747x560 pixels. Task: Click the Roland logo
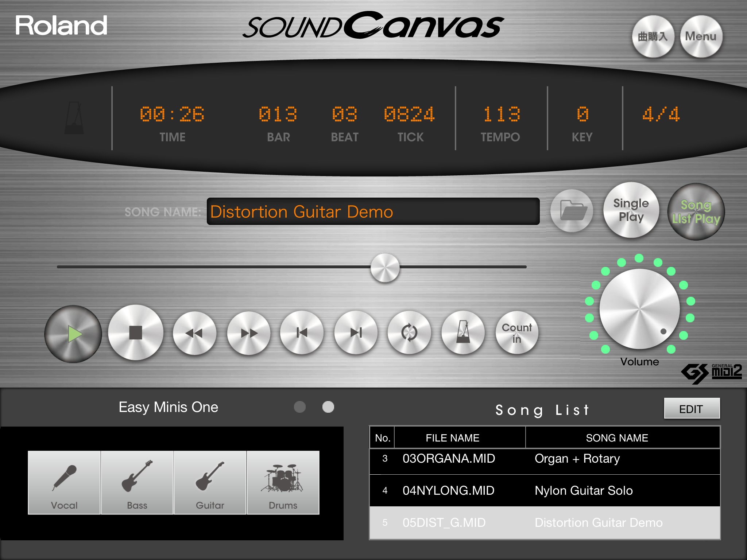[x=61, y=26]
